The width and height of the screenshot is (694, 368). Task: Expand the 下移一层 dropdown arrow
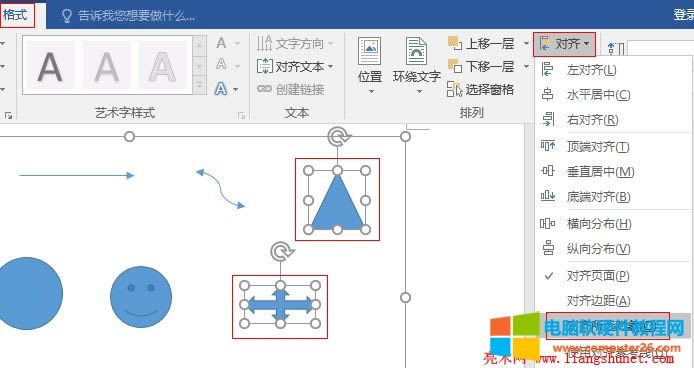pyautogui.click(x=526, y=66)
